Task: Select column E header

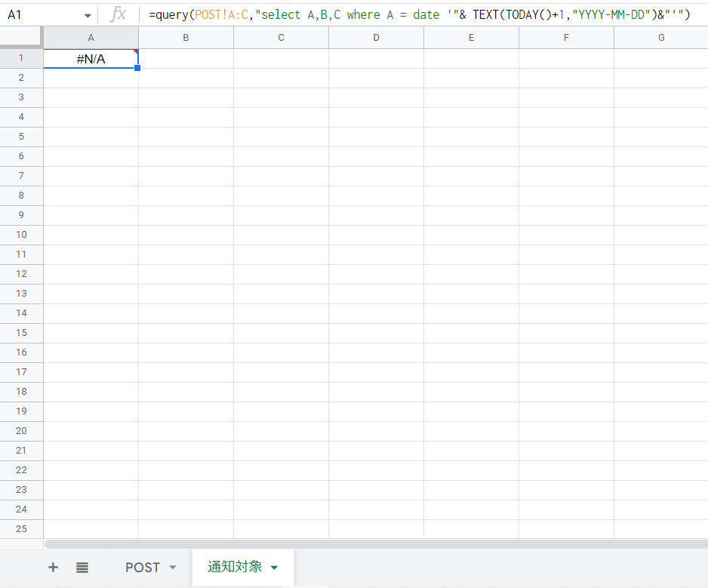Action: click(472, 38)
